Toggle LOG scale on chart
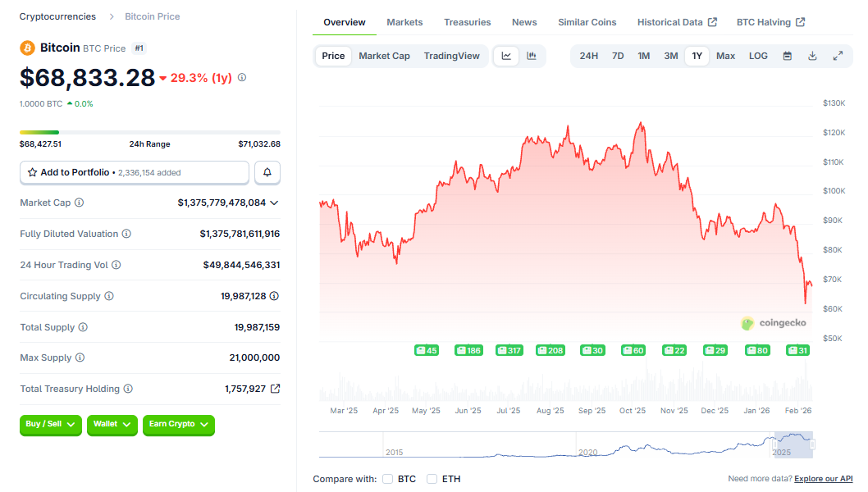 point(758,56)
